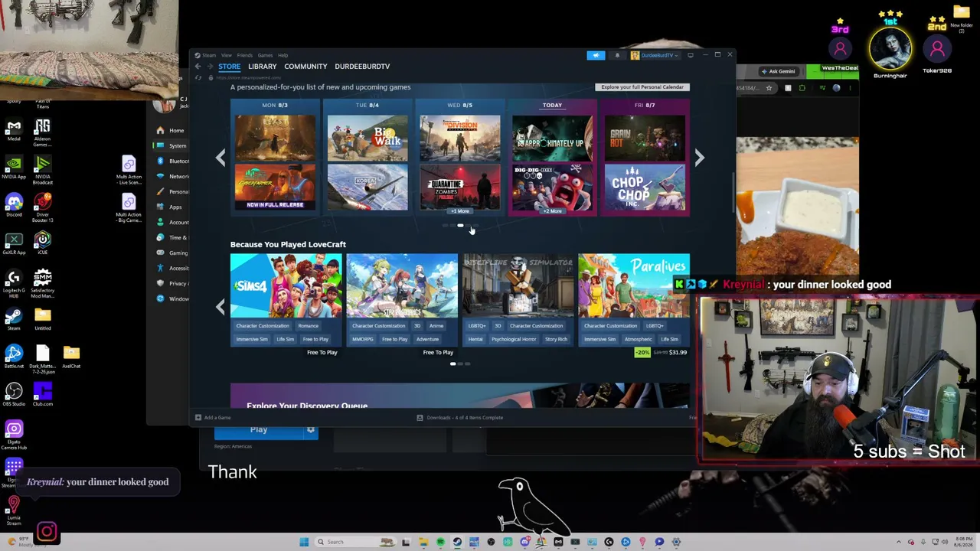Open The Division game thumbnail
This screenshot has width=980, height=551.
pyautogui.click(x=460, y=138)
